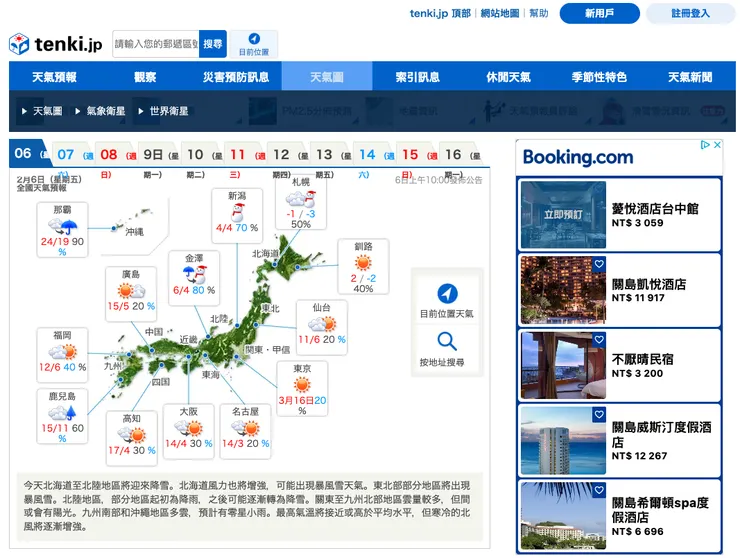Open the 天氣預報 menu

pos(54,76)
